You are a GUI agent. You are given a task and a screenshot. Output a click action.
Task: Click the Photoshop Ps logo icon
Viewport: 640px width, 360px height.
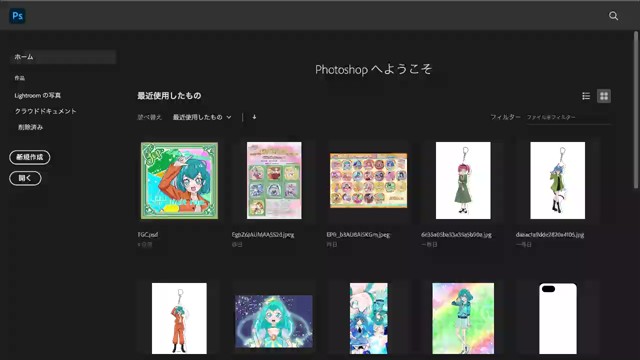[18, 16]
